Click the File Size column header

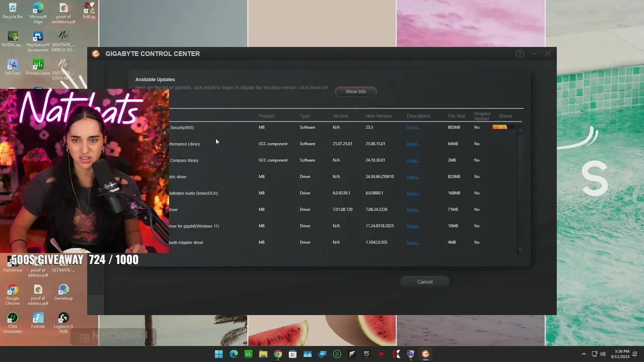[x=457, y=116]
